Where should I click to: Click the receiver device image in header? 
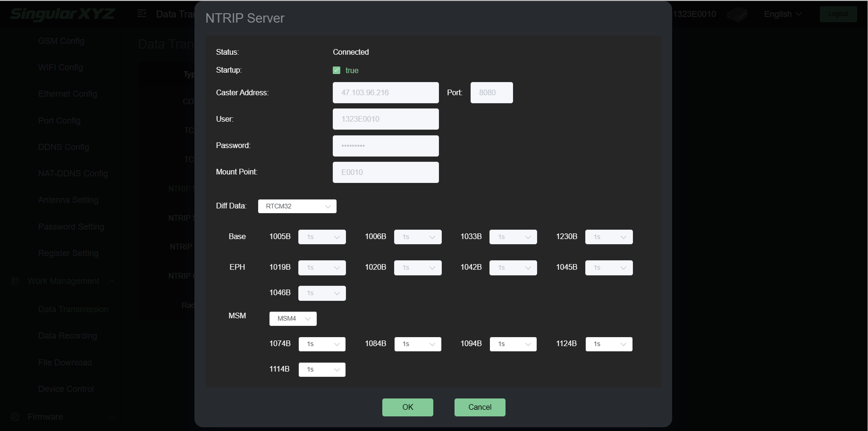737,14
